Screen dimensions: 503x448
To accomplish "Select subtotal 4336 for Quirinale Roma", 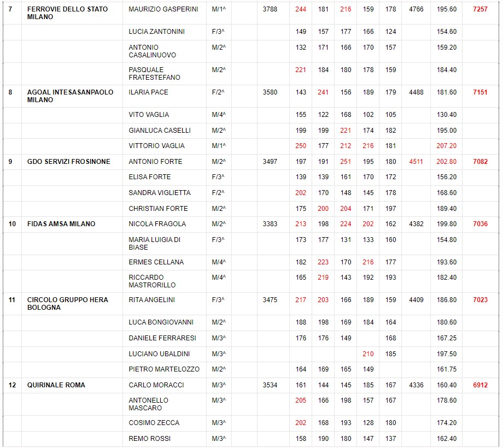I will click(x=416, y=385).
